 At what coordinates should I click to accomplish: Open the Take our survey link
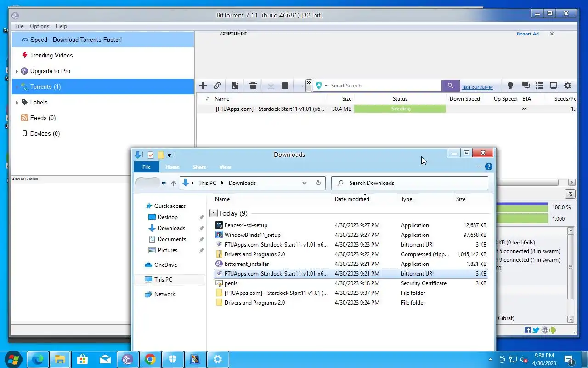click(x=477, y=87)
